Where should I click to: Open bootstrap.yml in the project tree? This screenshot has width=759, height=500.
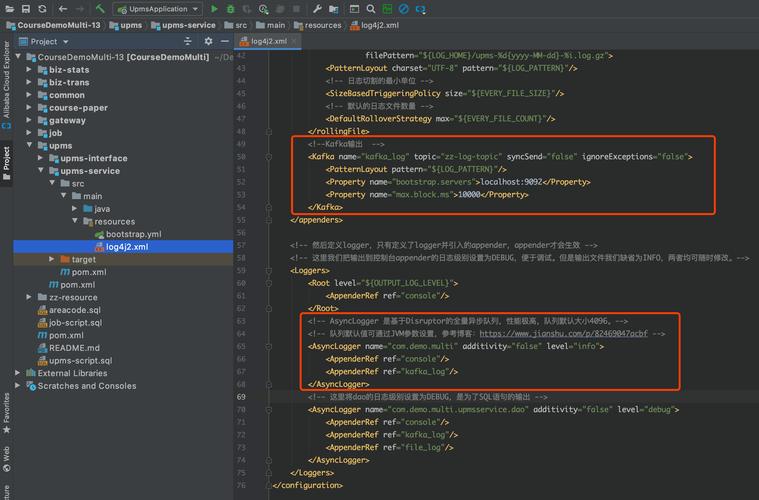point(133,234)
